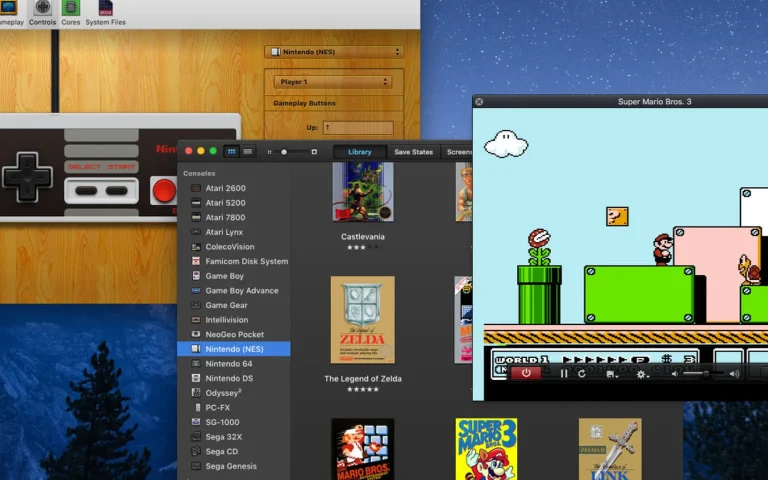This screenshot has width=768, height=480.
Task: Select Atari 5200 in the console list
Action: (x=234, y=203)
